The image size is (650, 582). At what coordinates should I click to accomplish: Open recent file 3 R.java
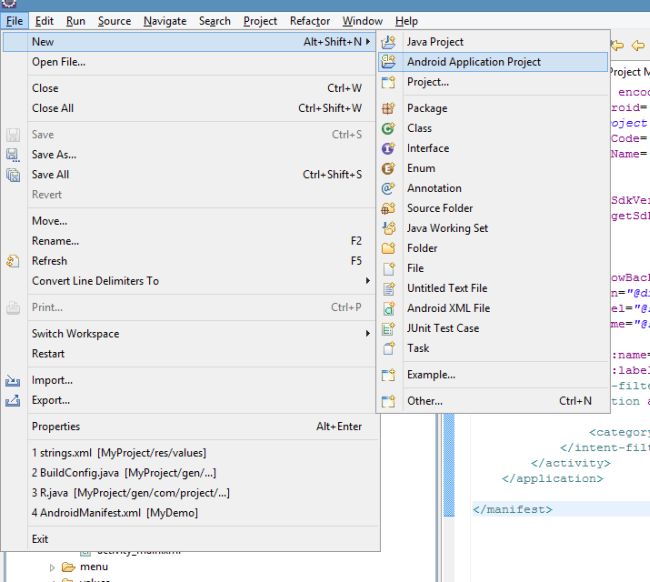tap(191, 493)
